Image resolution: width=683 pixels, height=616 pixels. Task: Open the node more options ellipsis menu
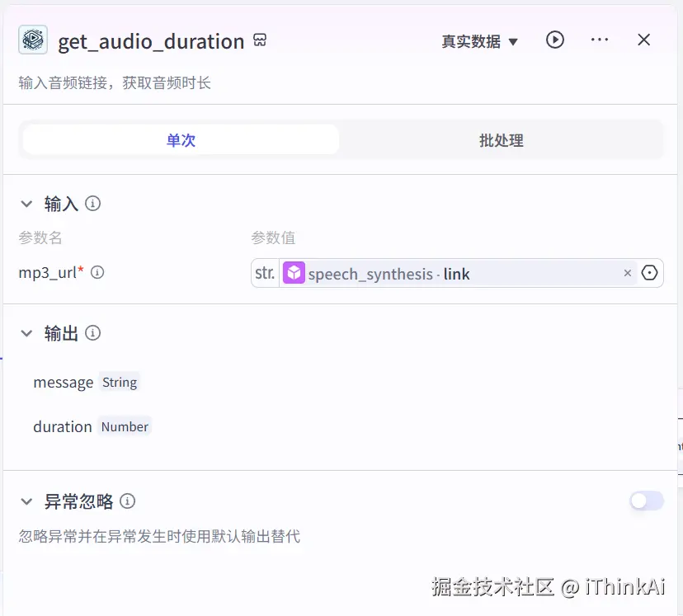tap(599, 39)
